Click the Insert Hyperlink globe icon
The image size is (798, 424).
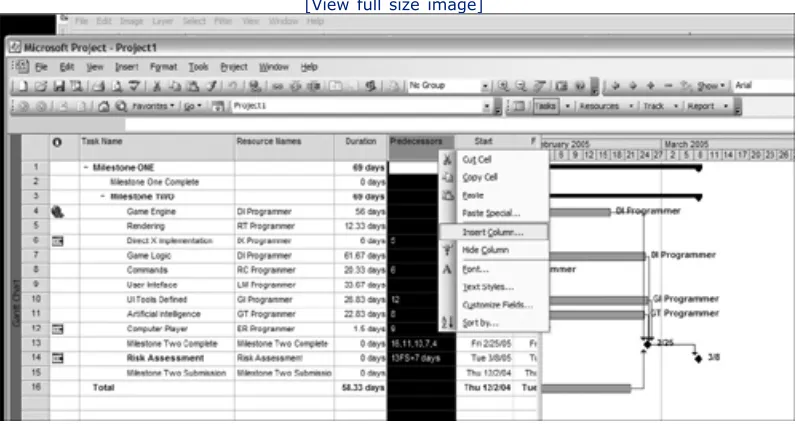pyautogui.click(x=254, y=87)
